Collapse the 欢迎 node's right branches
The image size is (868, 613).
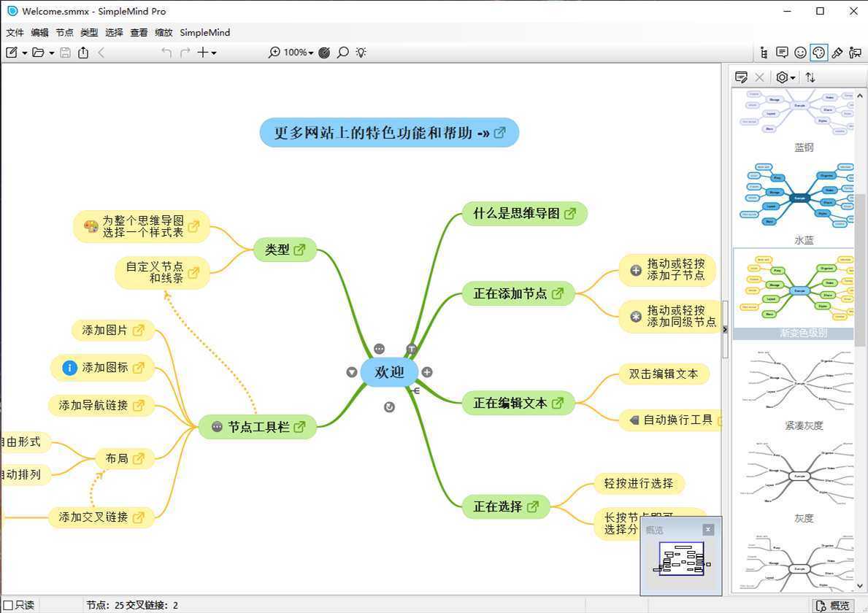coord(351,372)
